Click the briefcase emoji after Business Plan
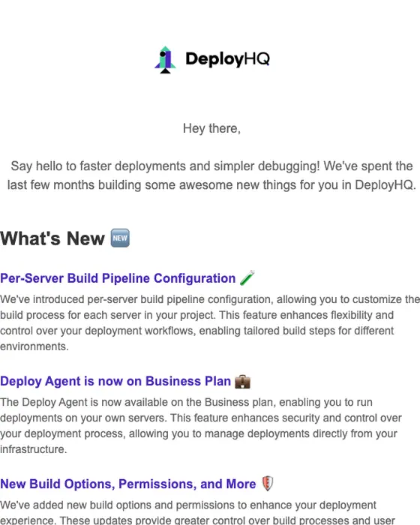Screen dimensions: 420x525 click(242, 381)
